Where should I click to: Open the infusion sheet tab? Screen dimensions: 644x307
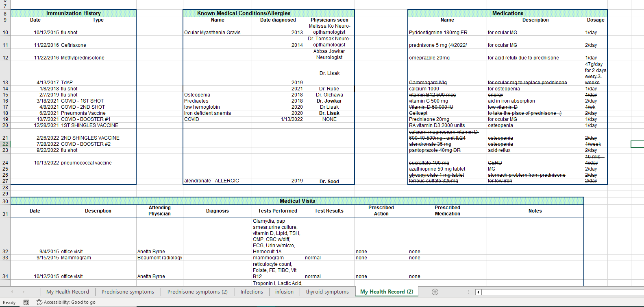point(284,292)
